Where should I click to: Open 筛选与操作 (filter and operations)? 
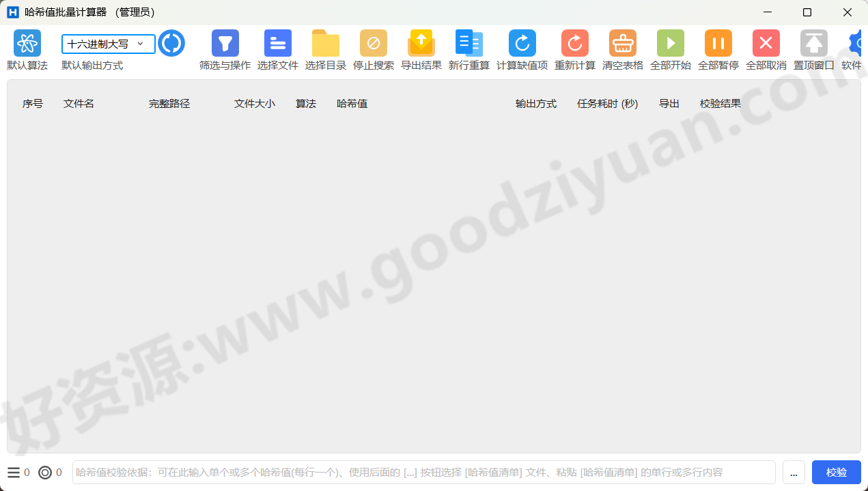tap(225, 43)
